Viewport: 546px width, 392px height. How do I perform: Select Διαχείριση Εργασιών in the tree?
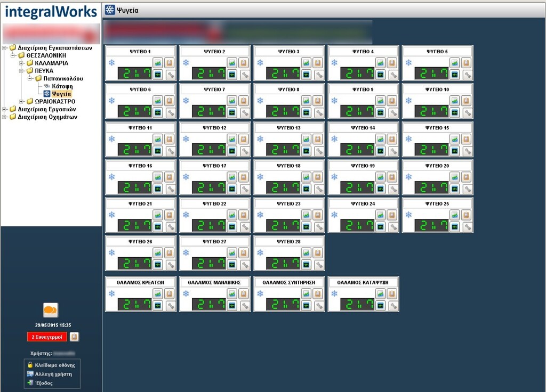(46, 109)
